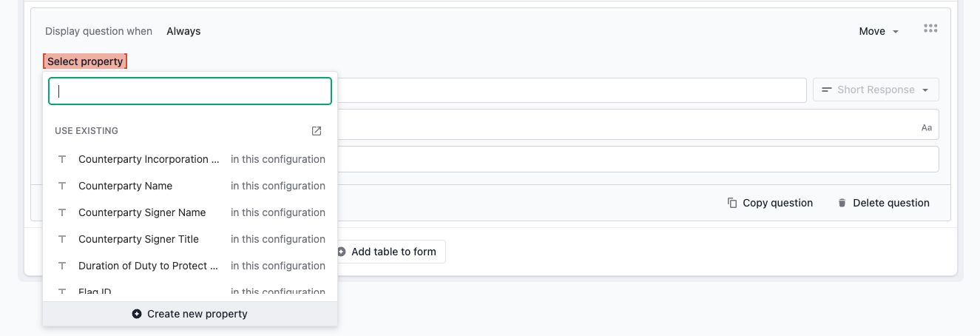Click the text icon beside Counterparty Signer Title
Viewport: 980px width, 336px height.
tap(62, 239)
